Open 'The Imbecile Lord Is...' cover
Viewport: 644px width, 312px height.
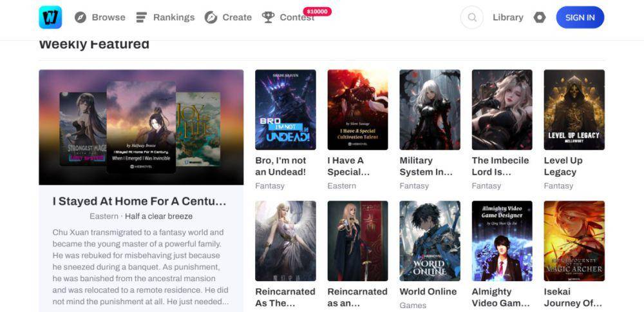click(502, 110)
